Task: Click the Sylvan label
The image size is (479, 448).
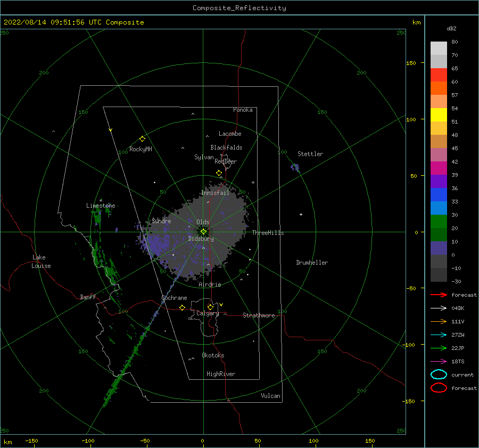Action: (x=204, y=157)
